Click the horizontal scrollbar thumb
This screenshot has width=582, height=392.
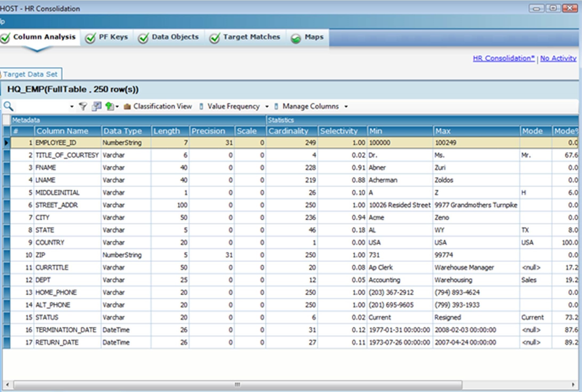click(x=238, y=385)
